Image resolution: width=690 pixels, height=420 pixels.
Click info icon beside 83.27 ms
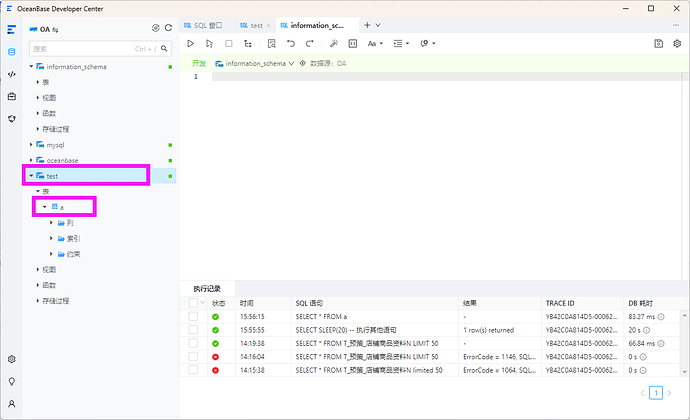tap(661, 317)
